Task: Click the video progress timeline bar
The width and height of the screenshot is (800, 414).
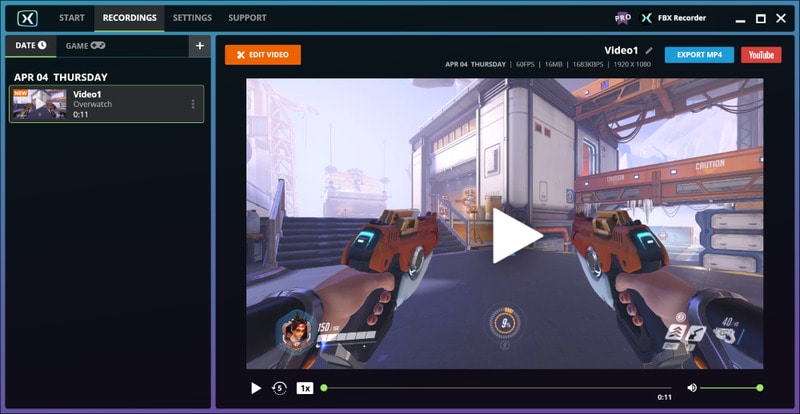Action: (x=497, y=388)
